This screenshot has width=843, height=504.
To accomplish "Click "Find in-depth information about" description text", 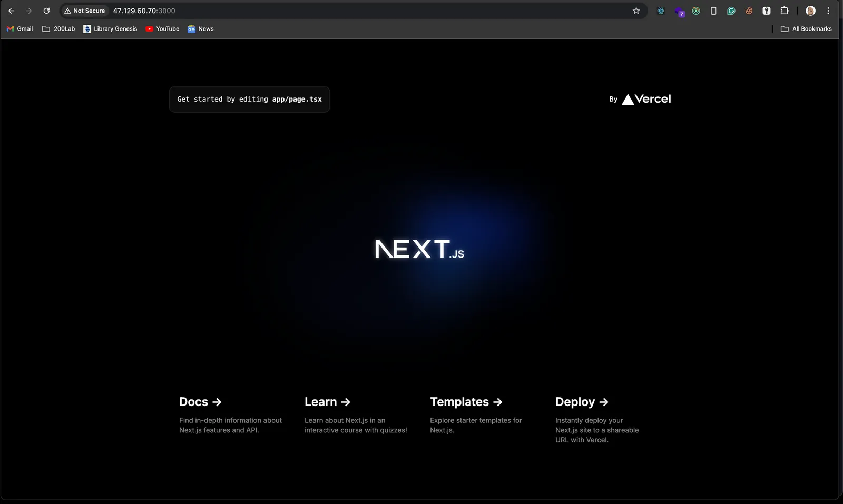I will tap(230, 420).
